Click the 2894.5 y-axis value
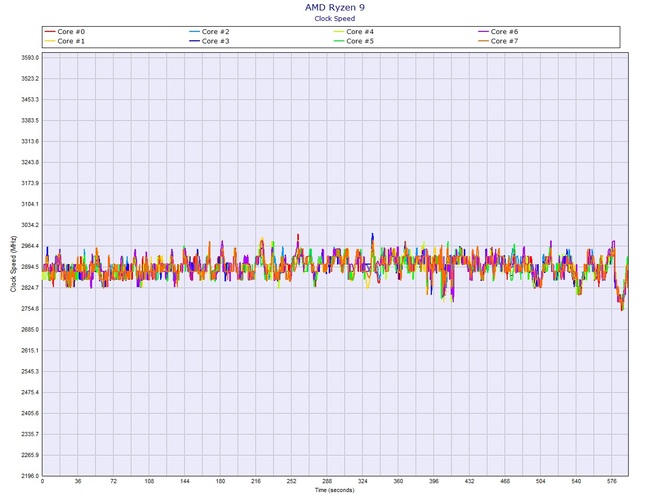Image resolution: width=670 pixels, height=502 pixels. click(x=30, y=267)
